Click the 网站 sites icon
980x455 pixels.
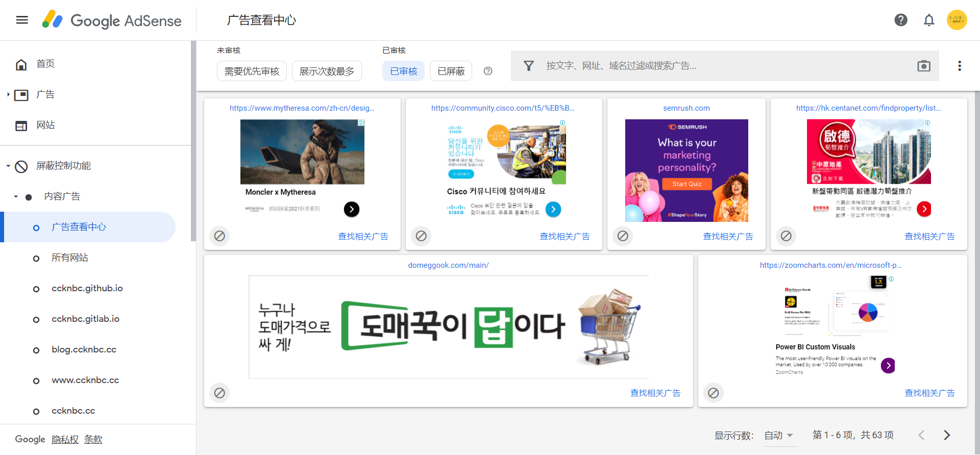click(x=21, y=125)
